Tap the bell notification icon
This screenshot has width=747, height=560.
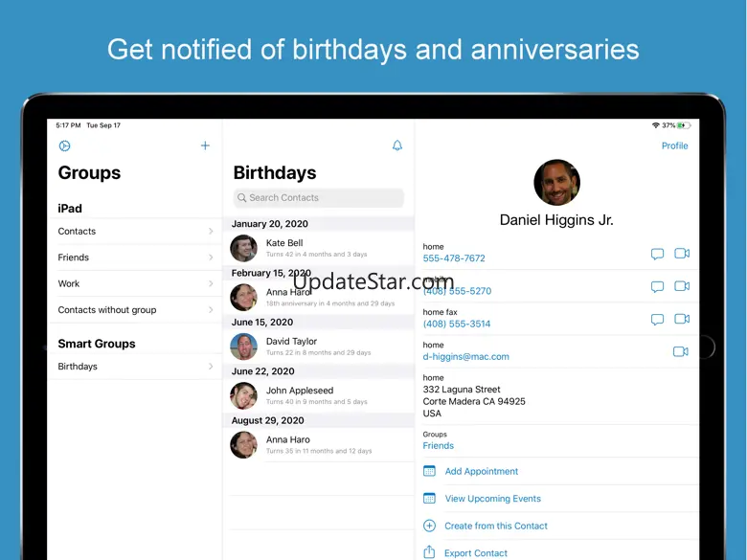397,146
